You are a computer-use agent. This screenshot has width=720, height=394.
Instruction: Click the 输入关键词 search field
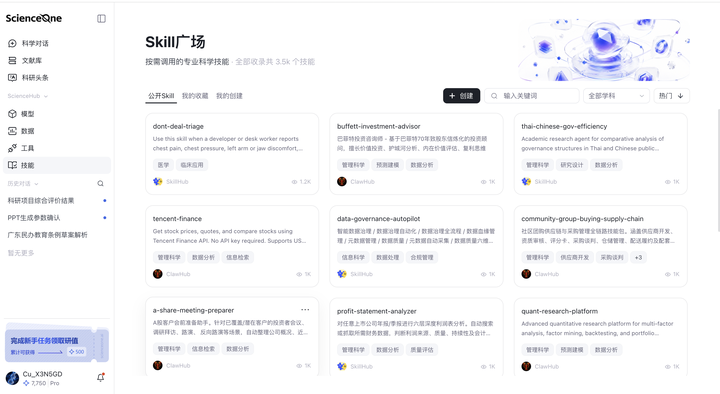(x=532, y=96)
